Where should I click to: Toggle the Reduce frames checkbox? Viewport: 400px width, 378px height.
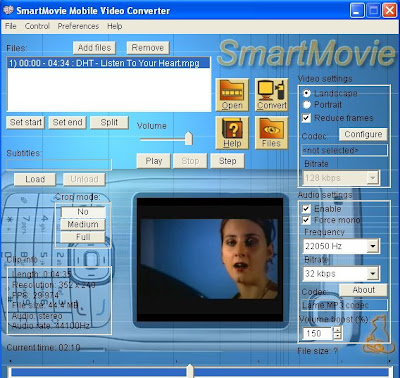coord(306,118)
